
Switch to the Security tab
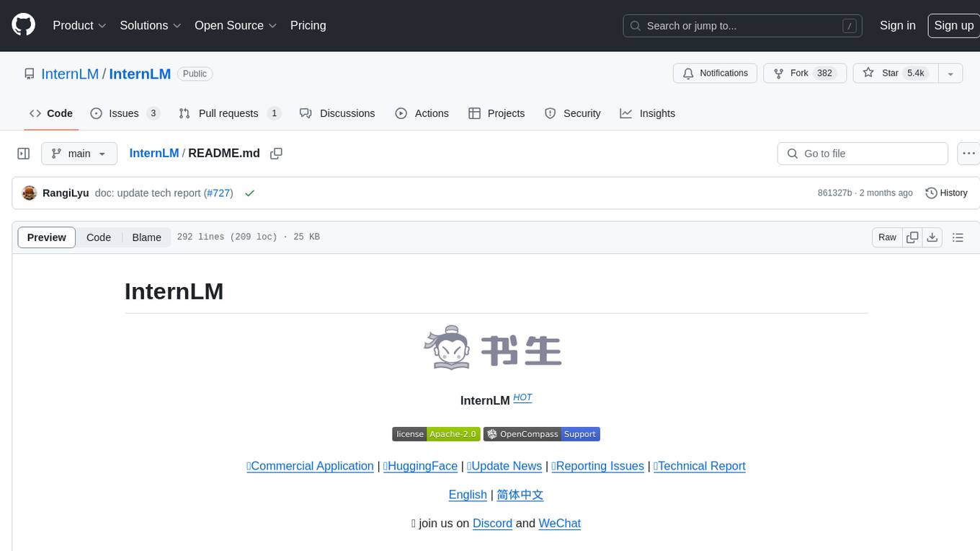pos(573,113)
